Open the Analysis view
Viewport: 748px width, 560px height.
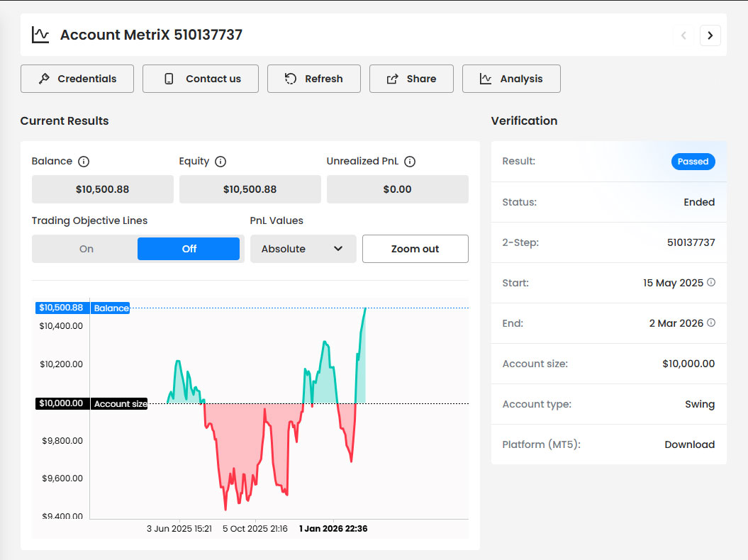pyautogui.click(x=511, y=79)
